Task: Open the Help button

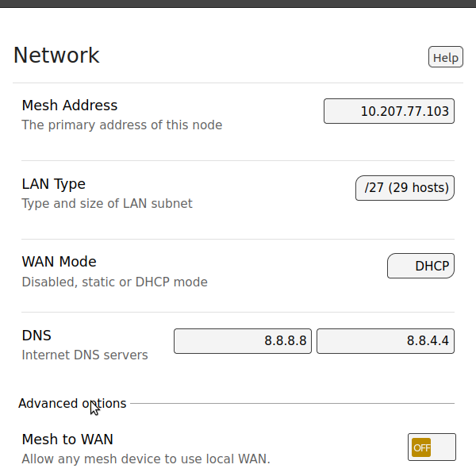Action: click(445, 57)
